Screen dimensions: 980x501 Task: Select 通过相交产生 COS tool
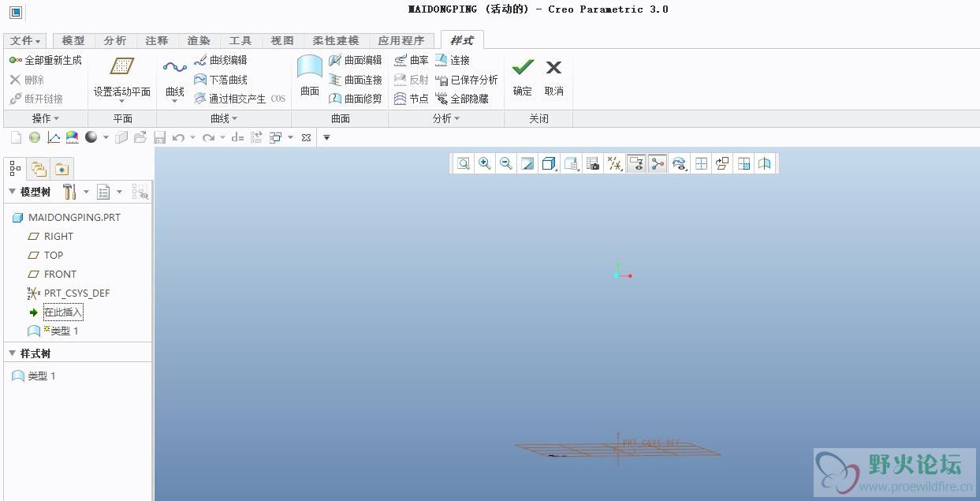pos(239,99)
